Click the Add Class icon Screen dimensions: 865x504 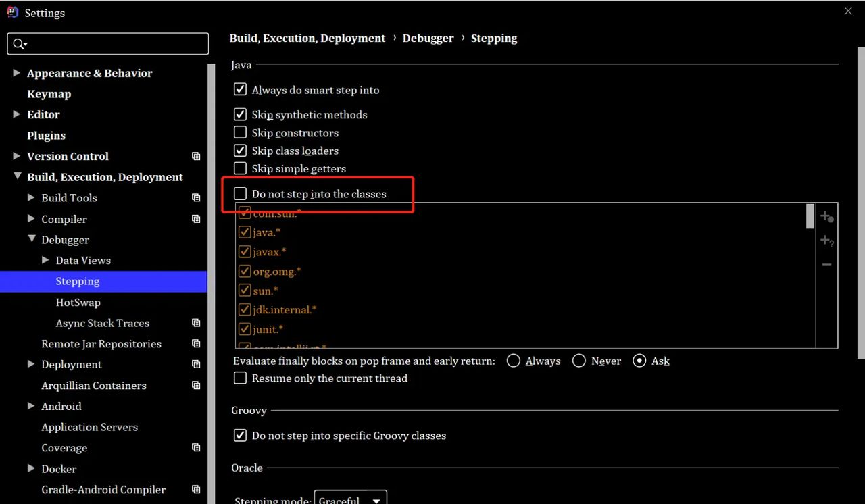pos(826,217)
